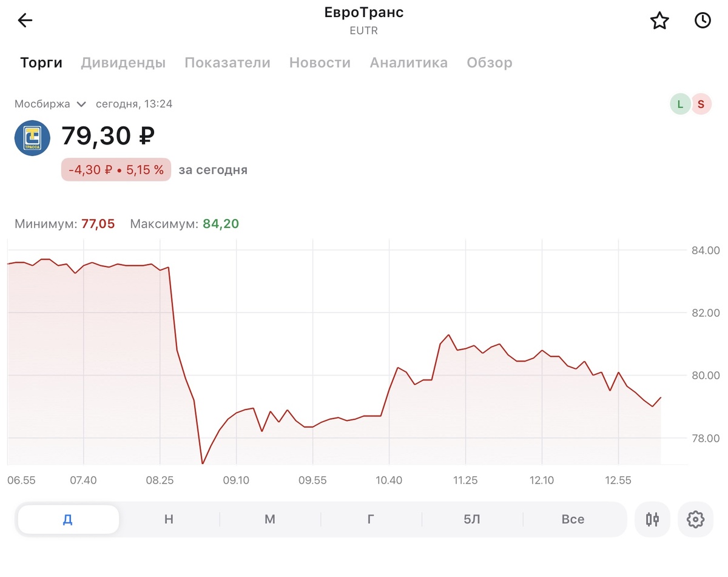Tap the 10.40 time axis label

[389, 481]
